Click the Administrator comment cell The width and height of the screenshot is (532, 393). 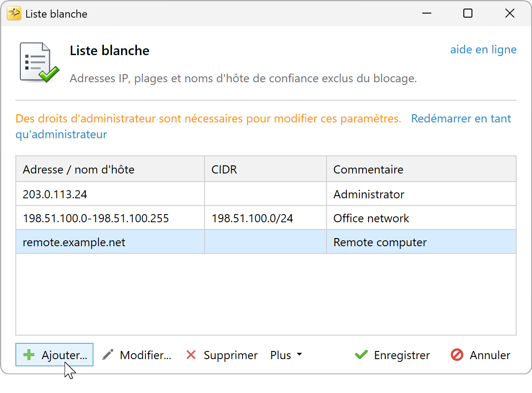coord(421,194)
